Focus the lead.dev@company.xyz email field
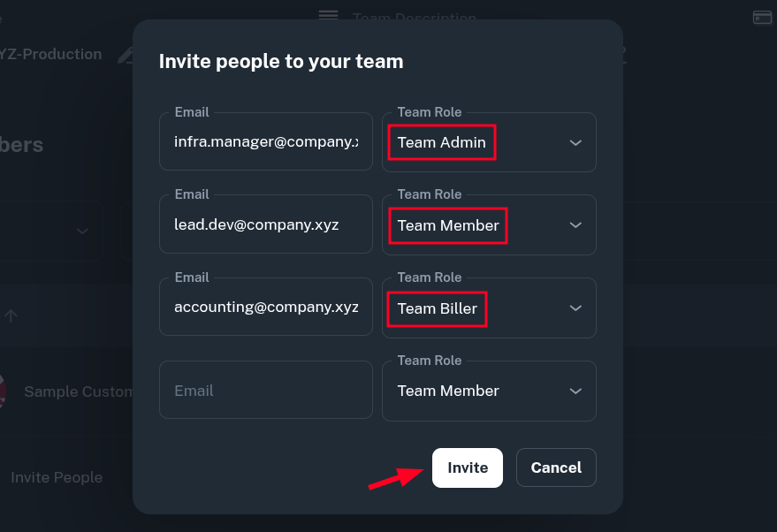Image resolution: width=777 pixels, height=532 pixels. click(x=266, y=225)
